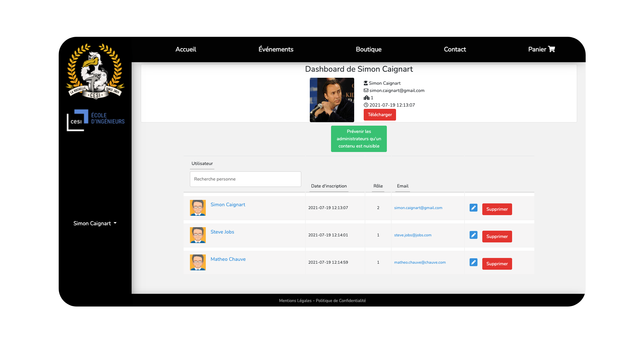Click matheo.chauve@chauve.com email link
The height and width of the screenshot is (343, 644).
point(420,262)
